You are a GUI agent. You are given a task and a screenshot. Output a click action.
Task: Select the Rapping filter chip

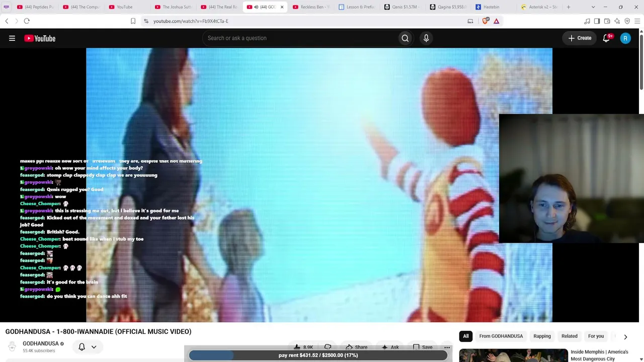pyautogui.click(x=542, y=336)
